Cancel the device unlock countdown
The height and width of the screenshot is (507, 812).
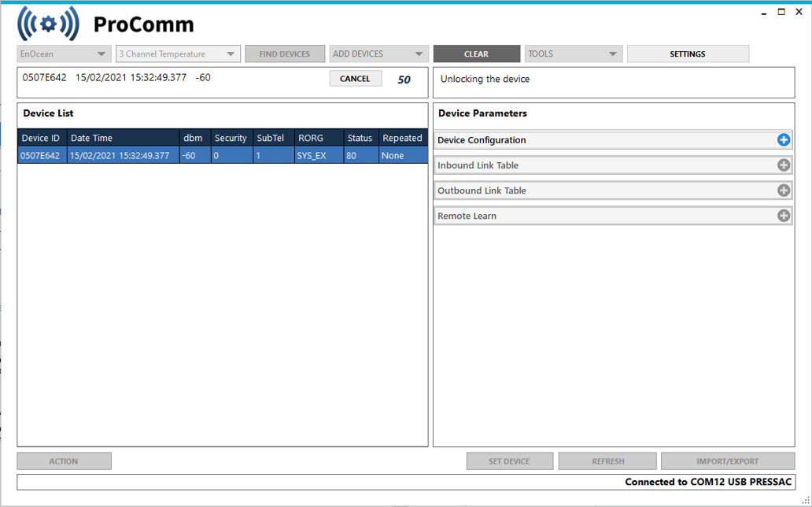(x=355, y=78)
